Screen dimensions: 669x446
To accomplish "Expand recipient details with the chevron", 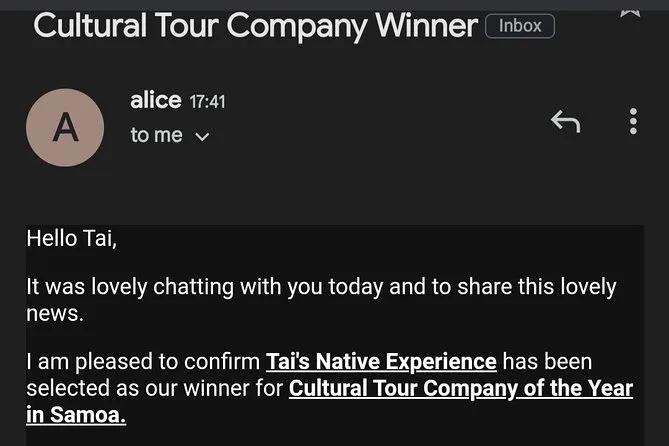I will click(x=202, y=137).
